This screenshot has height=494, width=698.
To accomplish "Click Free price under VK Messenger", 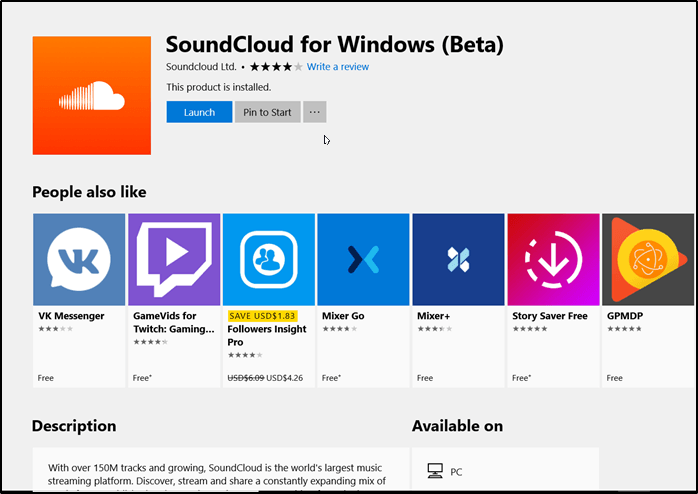I will pyautogui.click(x=45, y=378).
